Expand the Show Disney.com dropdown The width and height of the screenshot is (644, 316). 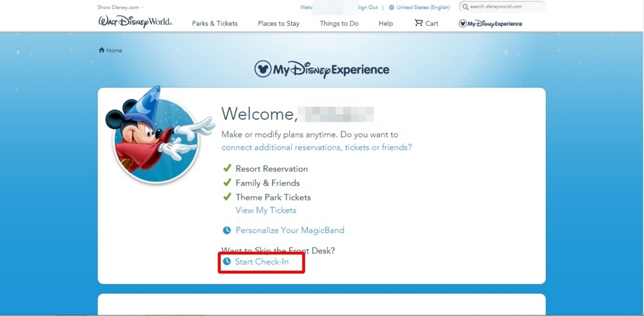121,8
